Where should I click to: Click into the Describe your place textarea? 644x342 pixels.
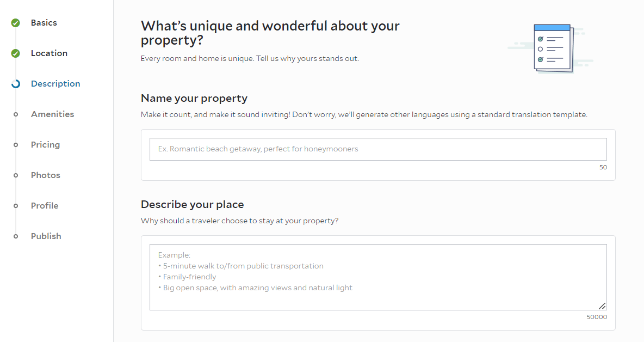378,277
